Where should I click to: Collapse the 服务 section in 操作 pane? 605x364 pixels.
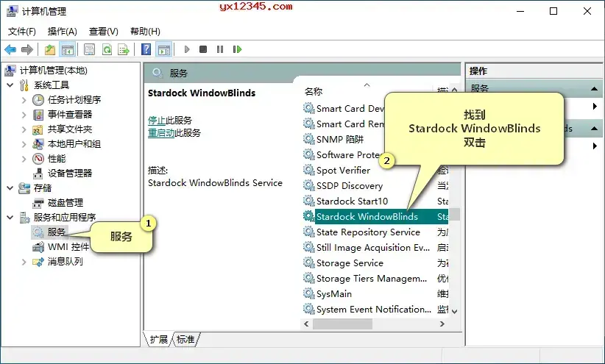tap(594, 89)
